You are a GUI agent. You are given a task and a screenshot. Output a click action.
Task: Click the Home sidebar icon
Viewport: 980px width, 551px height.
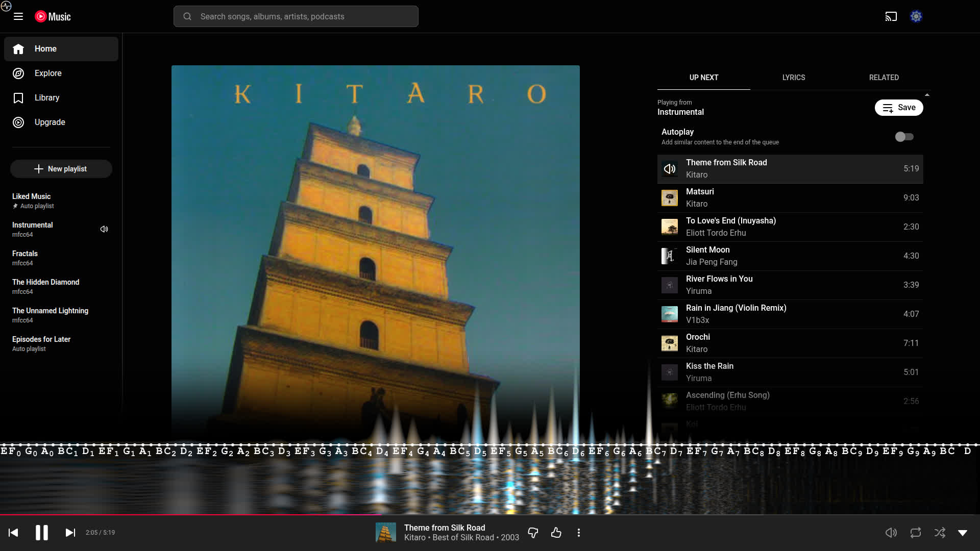pyautogui.click(x=18, y=49)
